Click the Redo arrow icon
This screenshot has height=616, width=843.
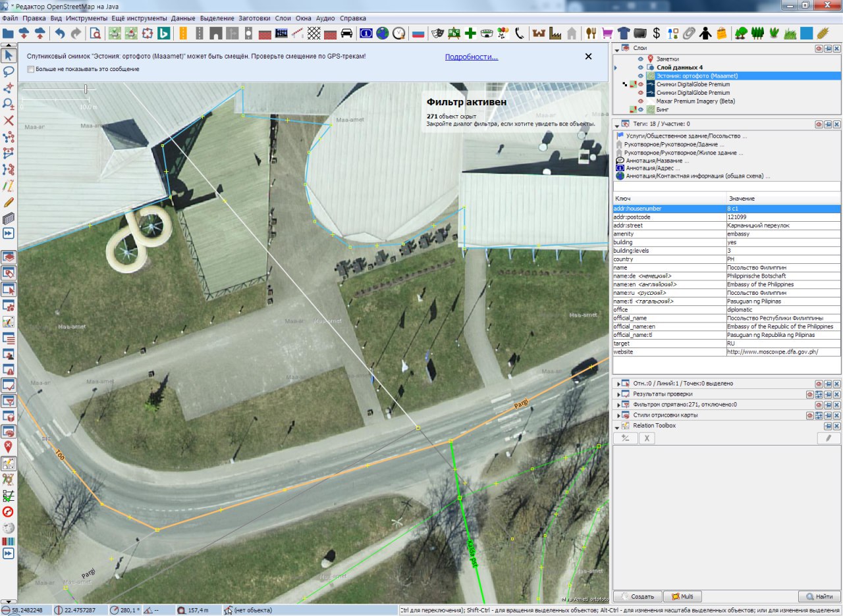(76, 32)
